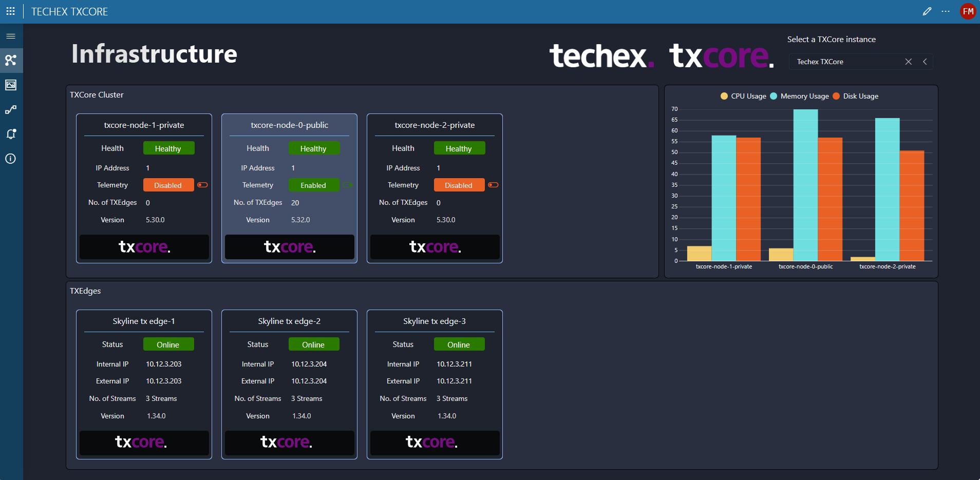Click Memory Usage bar for txcore-node-1-private
The width and height of the screenshot is (980, 480).
pyautogui.click(x=724, y=198)
